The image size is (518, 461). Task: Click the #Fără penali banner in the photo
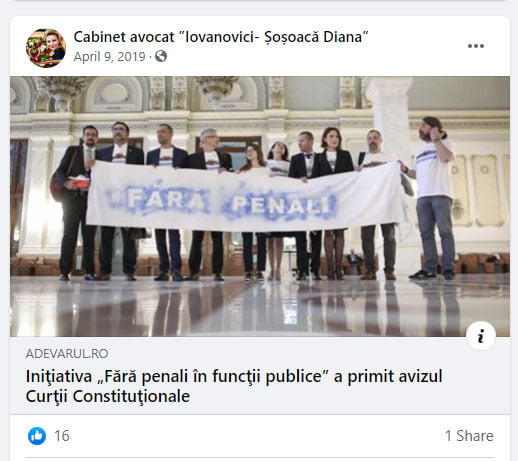point(245,196)
